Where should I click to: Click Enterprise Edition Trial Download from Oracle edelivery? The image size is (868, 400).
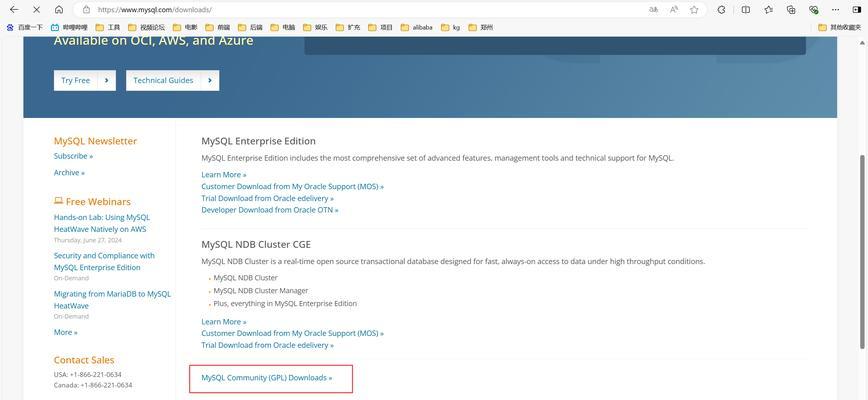(267, 198)
